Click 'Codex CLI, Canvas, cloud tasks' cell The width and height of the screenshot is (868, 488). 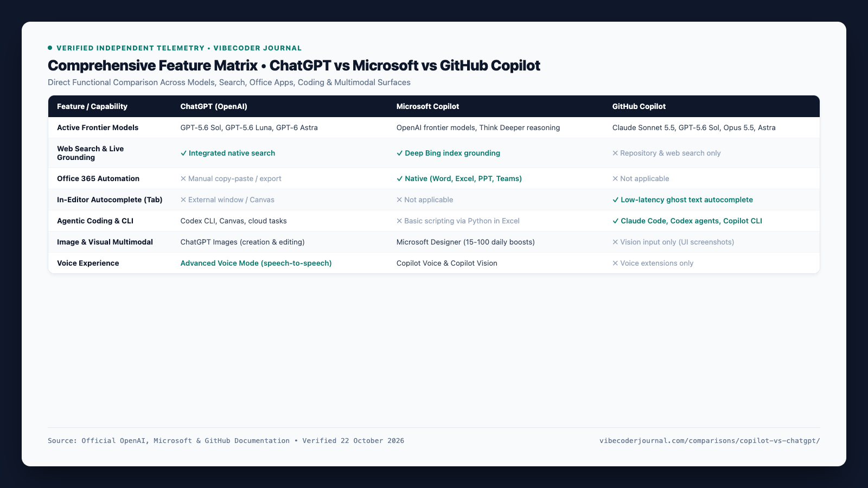click(234, 221)
